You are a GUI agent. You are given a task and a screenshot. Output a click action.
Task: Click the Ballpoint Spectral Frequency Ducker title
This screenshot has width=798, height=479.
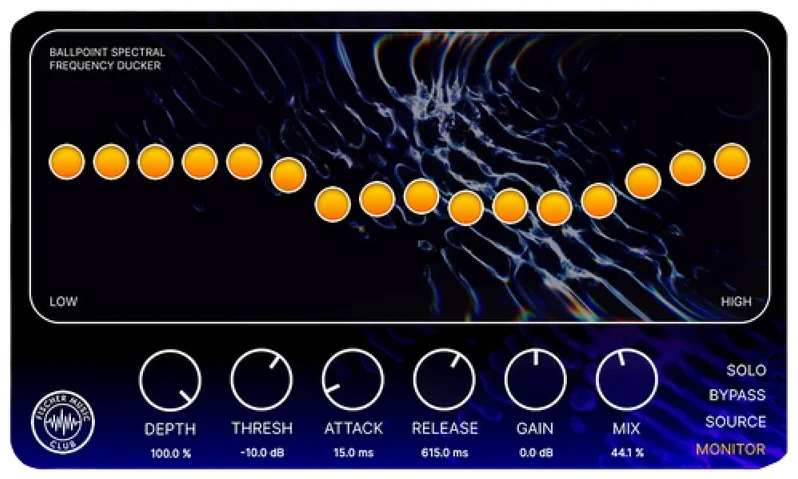[x=107, y=59]
